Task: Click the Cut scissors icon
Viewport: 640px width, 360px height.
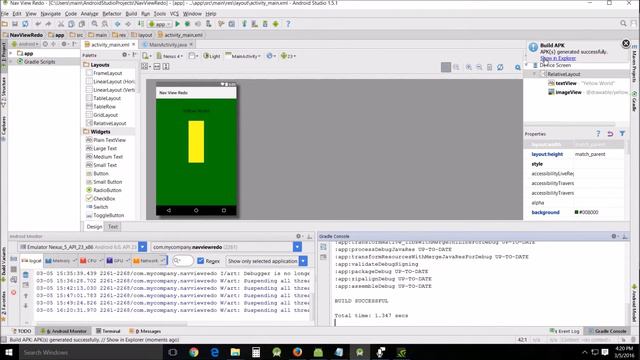Action: [61, 24]
